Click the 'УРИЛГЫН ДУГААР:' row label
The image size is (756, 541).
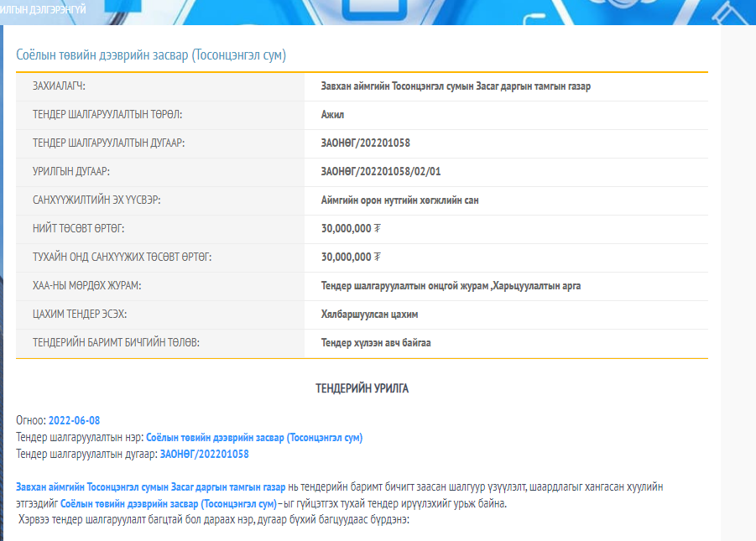click(x=71, y=172)
